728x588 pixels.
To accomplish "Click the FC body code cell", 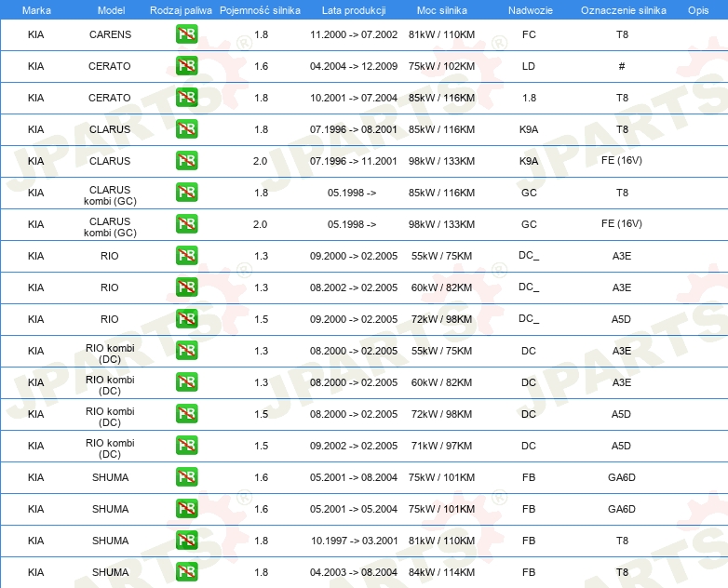I will tap(529, 34).
